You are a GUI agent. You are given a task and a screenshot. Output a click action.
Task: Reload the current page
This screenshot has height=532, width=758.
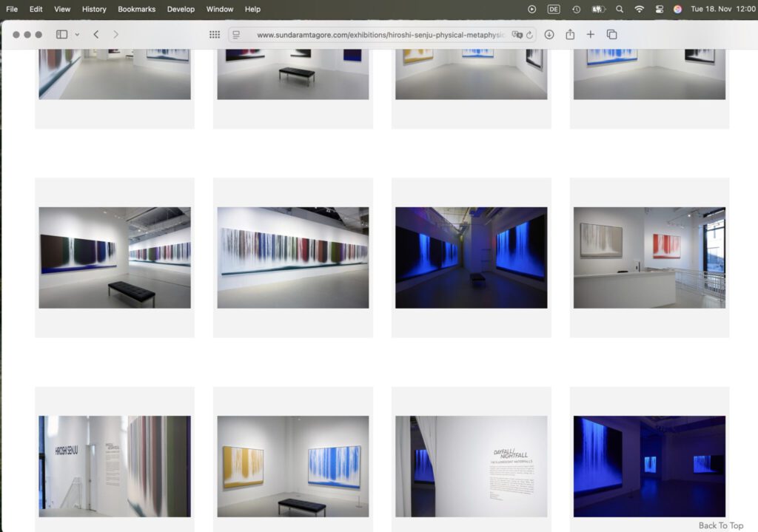point(529,35)
